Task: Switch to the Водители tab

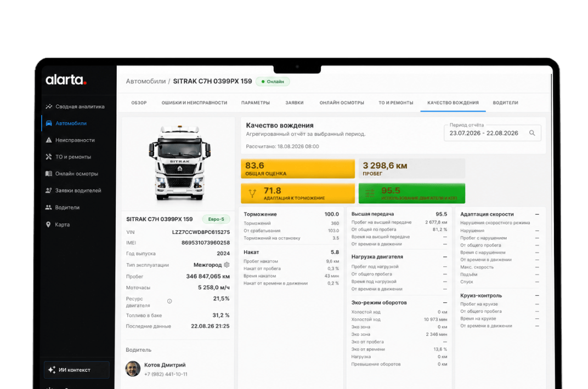Action: (506, 102)
